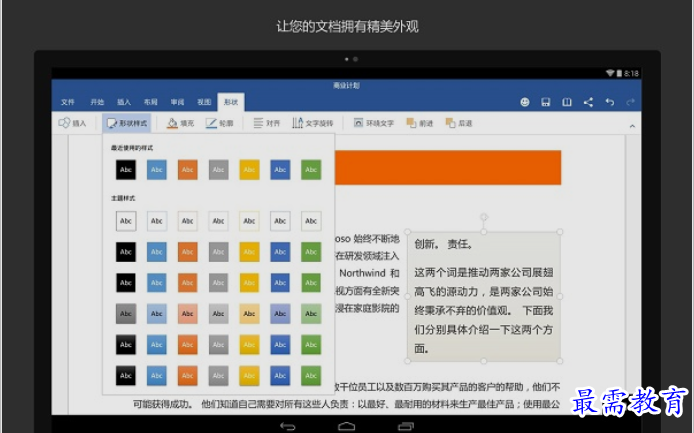Redo the last undone action

click(631, 102)
